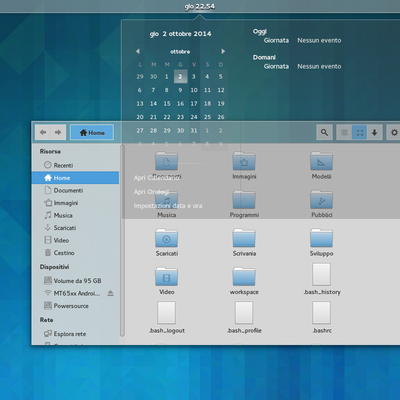Open Cestino in the sidebar
Viewport: 400px width, 400px height.
coord(75,253)
